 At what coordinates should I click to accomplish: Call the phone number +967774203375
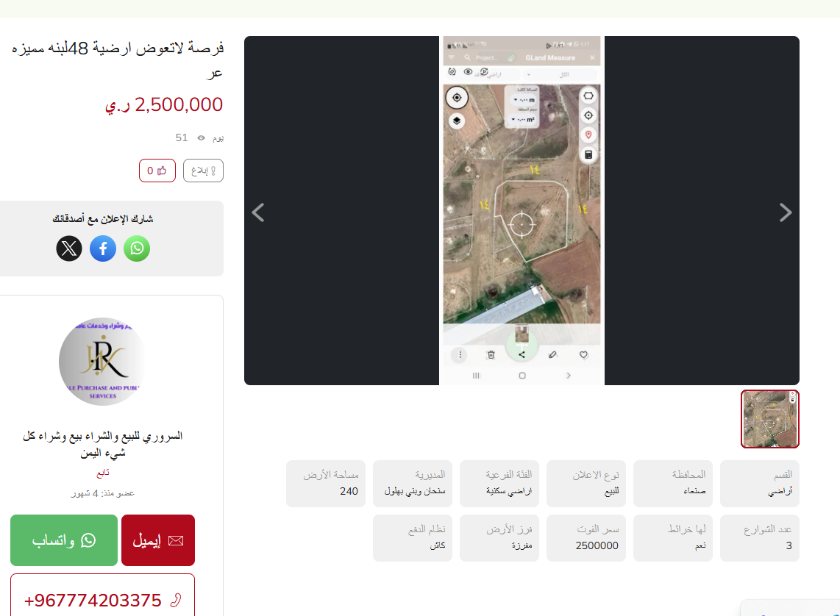coord(102,600)
